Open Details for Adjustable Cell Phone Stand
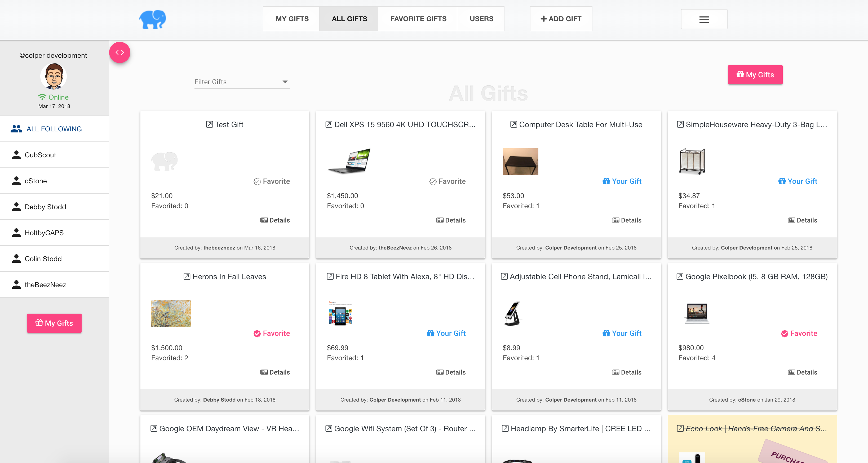The width and height of the screenshot is (868, 463). click(626, 372)
